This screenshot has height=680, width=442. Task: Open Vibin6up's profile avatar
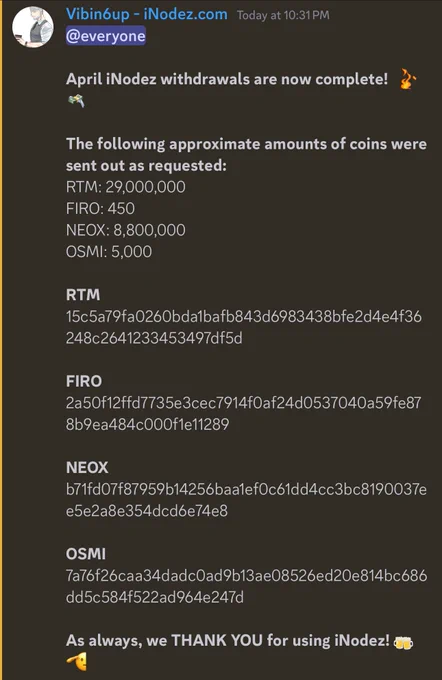click(33, 27)
